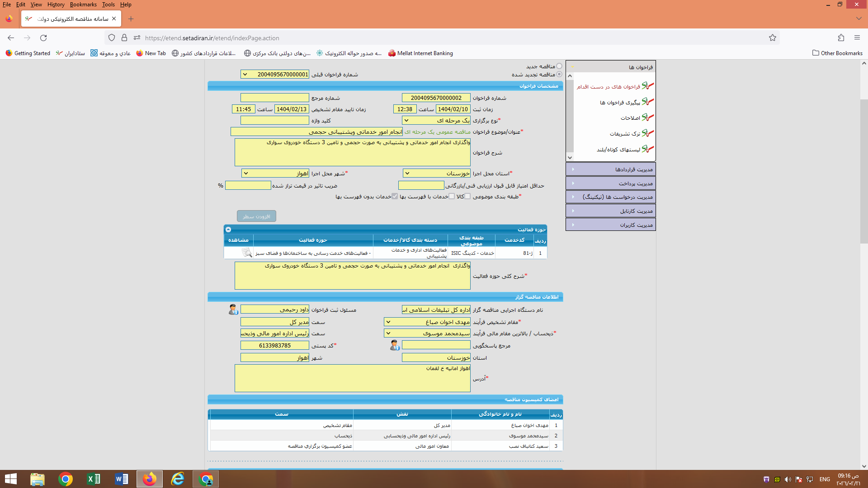This screenshot has height=488, width=868.
Task: Click the person icon beside مسئول ثبت فراخوان
Action: pyautogui.click(x=233, y=310)
